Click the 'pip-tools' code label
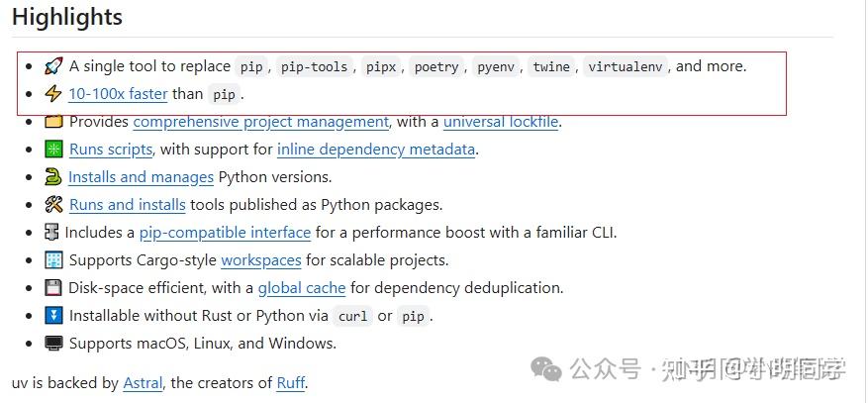Viewport: 868px width, 403px height. tap(315, 67)
